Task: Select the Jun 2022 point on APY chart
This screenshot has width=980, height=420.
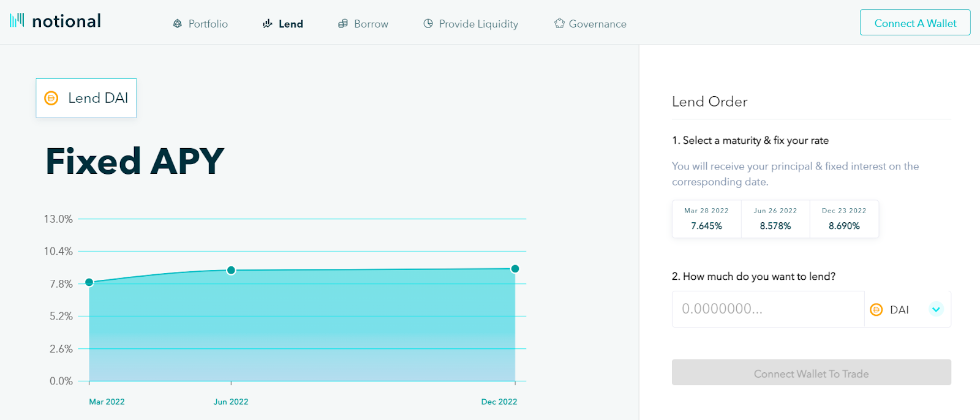Action: [x=231, y=270]
